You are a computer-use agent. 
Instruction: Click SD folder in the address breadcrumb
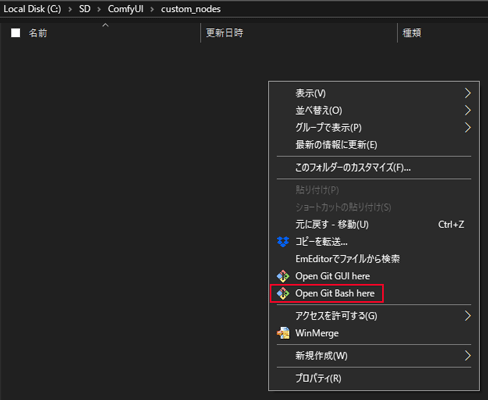85,9
